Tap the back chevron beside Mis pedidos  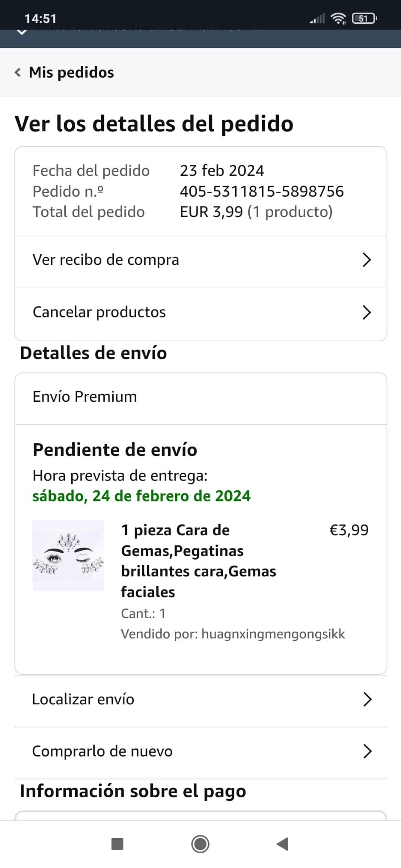[x=18, y=72]
